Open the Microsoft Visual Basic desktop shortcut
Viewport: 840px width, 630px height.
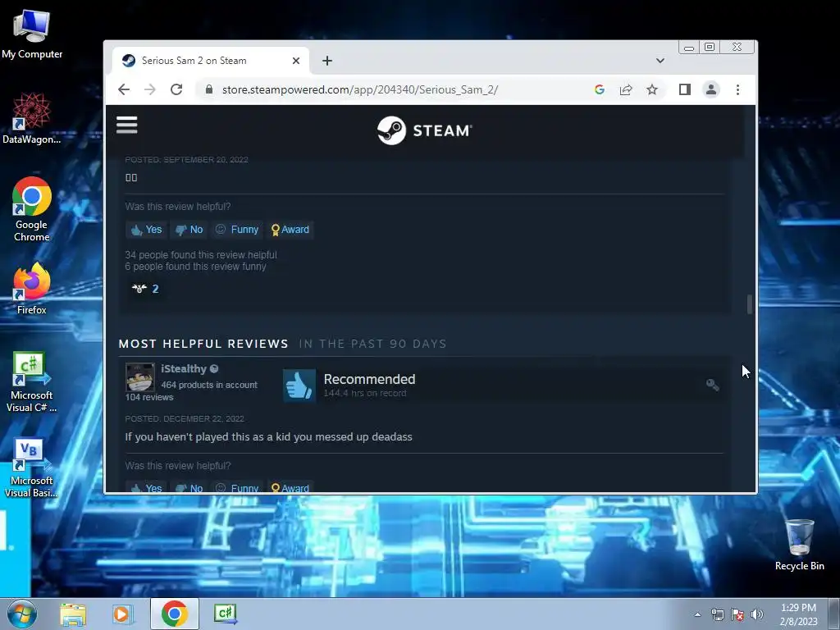[32, 468]
